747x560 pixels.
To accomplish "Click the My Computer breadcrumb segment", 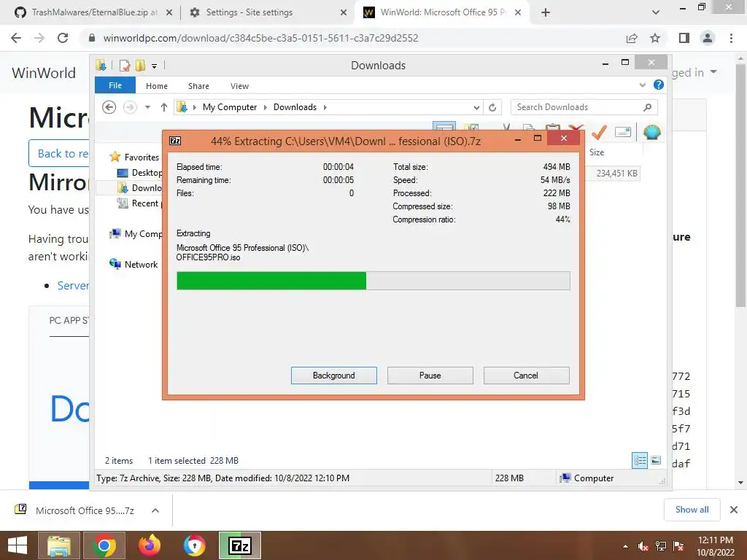I will 230,107.
